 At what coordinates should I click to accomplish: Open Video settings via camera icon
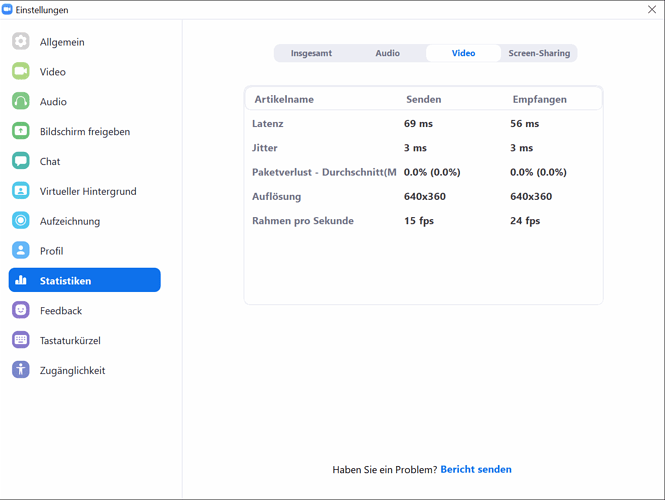pos(21,72)
